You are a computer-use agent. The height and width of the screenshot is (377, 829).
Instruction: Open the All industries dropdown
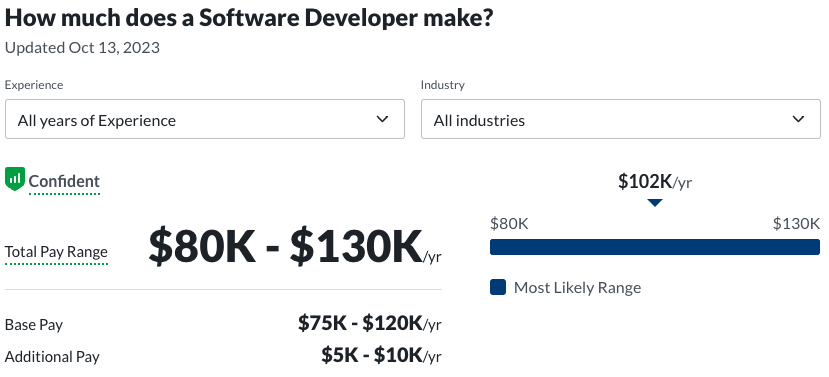pyautogui.click(x=621, y=119)
